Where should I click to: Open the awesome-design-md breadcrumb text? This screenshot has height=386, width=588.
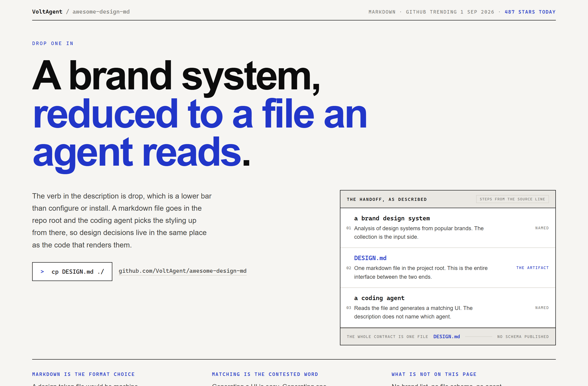tap(101, 12)
